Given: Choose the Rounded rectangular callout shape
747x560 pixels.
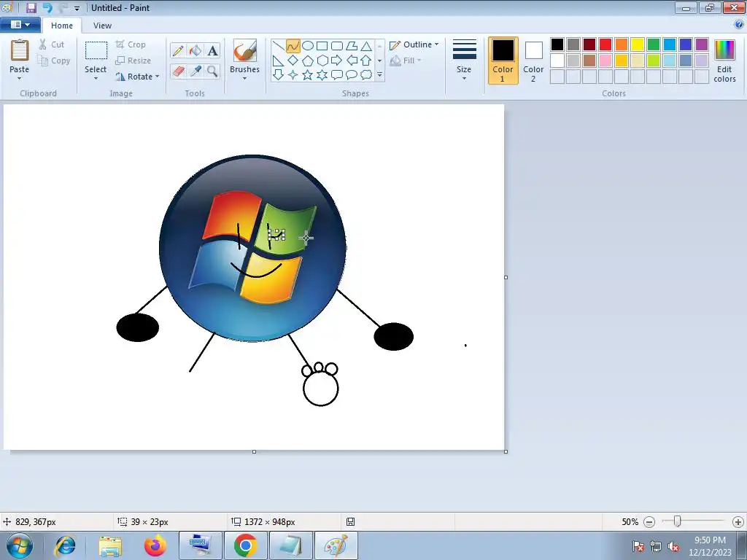Looking at the screenshot, I should tap(337, 75).
